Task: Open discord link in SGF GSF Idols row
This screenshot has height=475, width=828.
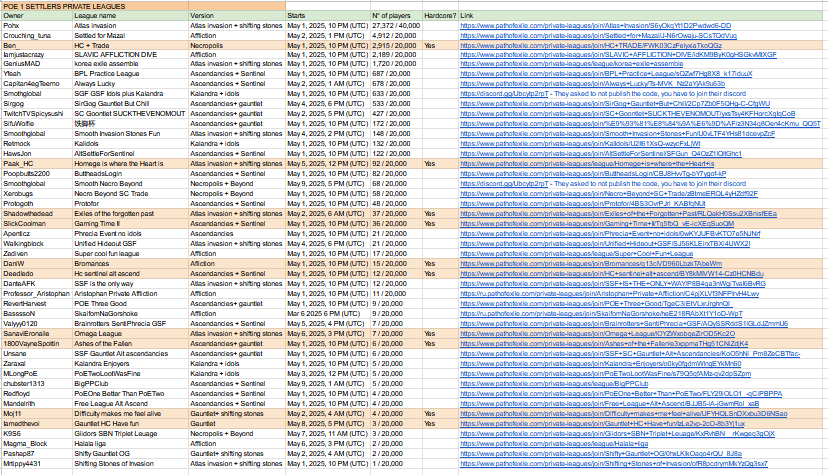Action: [504, 93]
